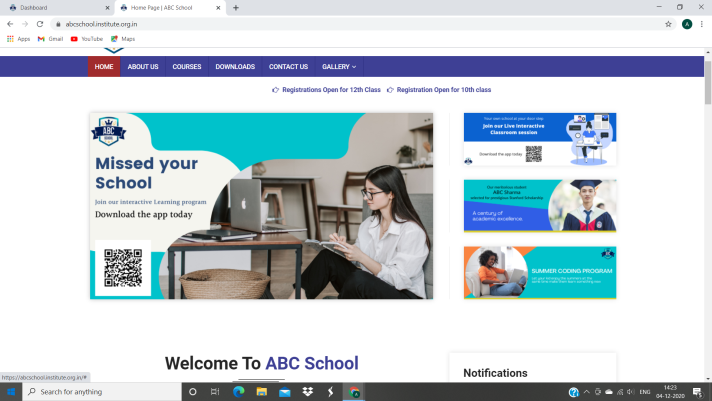Open ABC Sharma scholarship banner
712x401 pixels.
tap(540, 206)
